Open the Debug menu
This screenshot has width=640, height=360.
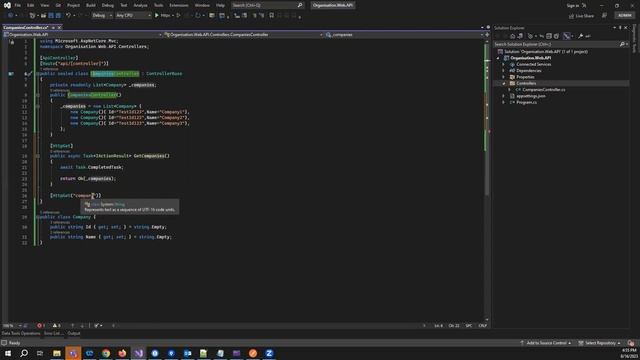pyautogui.click(x=108, y=5)
